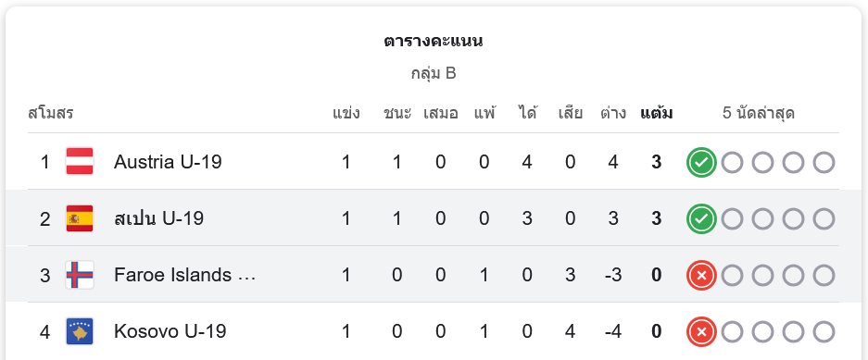Click the 5 นัดล่าสุด column header

click(x=759, y=113)
